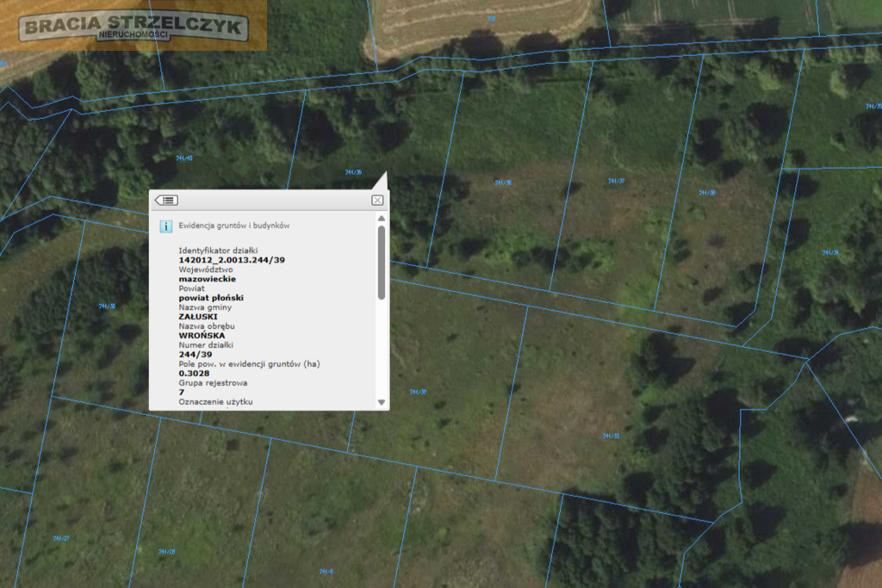Select the identifier 142012_2.0013.244/39
Image resolution: width=882 pixels, height=588 pixels.
[x=232, y=260]
